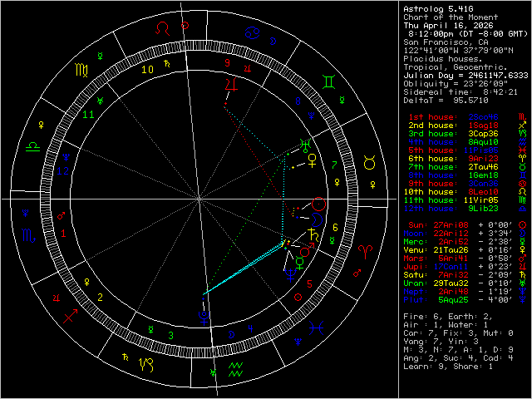532x399 pixels.
Task: Select the yellow Taurus sign on the zodiac ring
Action: [x=369, y=163]
